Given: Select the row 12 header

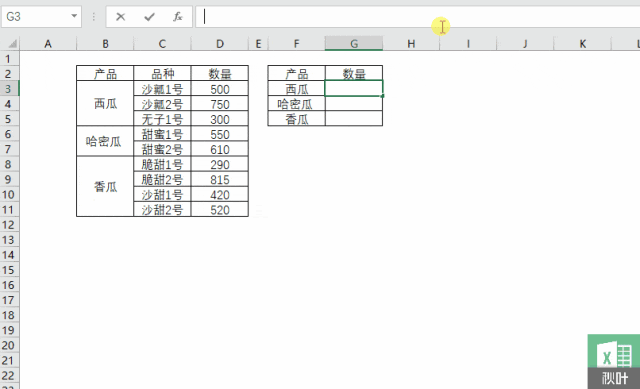Looking at the screenshot, I should point(9,225).
